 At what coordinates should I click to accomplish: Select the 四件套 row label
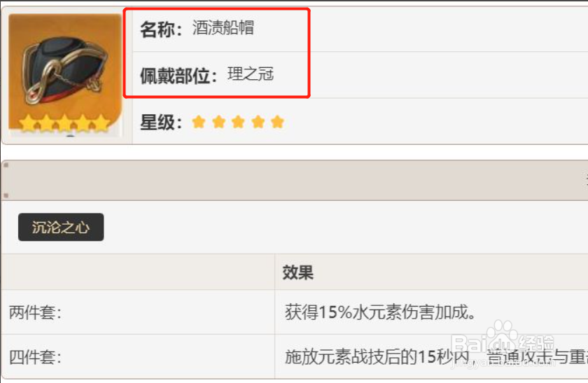point(35,356)
